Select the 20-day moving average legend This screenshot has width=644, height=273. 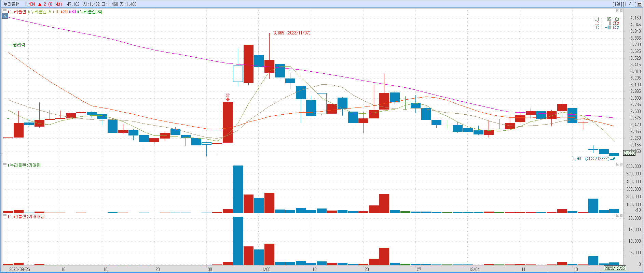(65, 12)
